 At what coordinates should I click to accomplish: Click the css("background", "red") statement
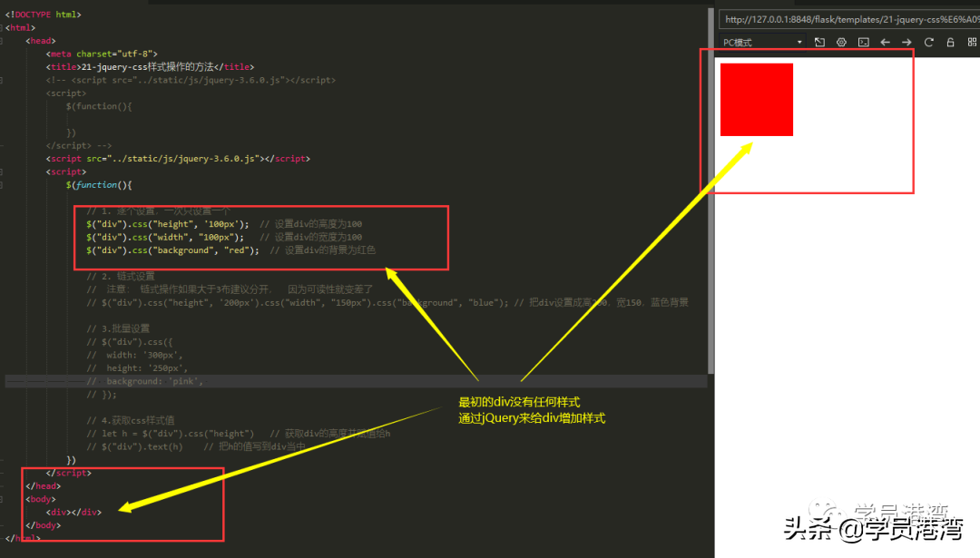coord(172,250)
